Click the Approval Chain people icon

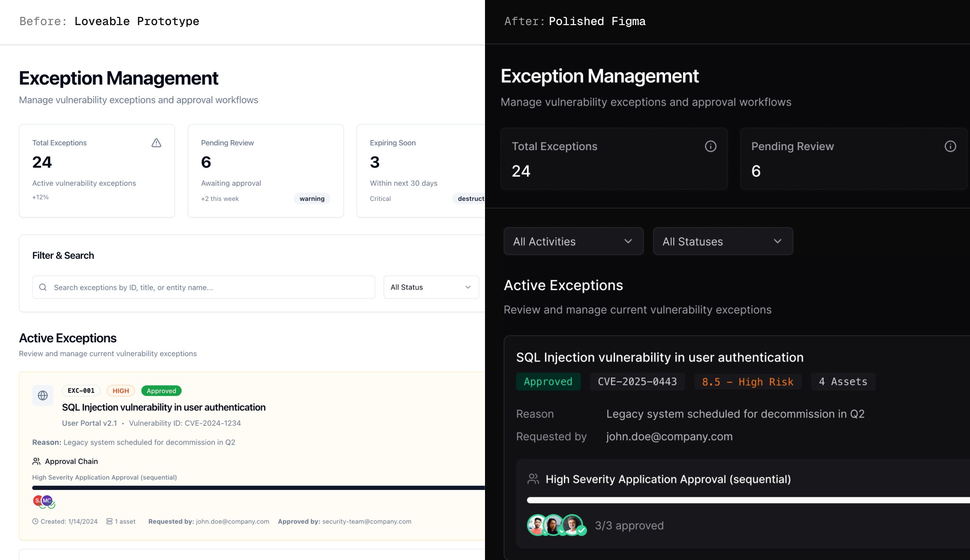pos(36,462)
